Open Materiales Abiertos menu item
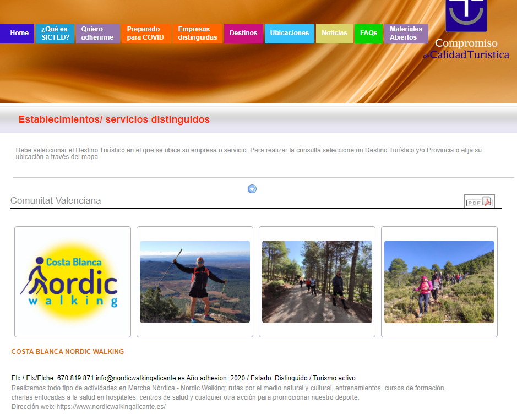Screen dimensions: 517x420 coord(406,33)
